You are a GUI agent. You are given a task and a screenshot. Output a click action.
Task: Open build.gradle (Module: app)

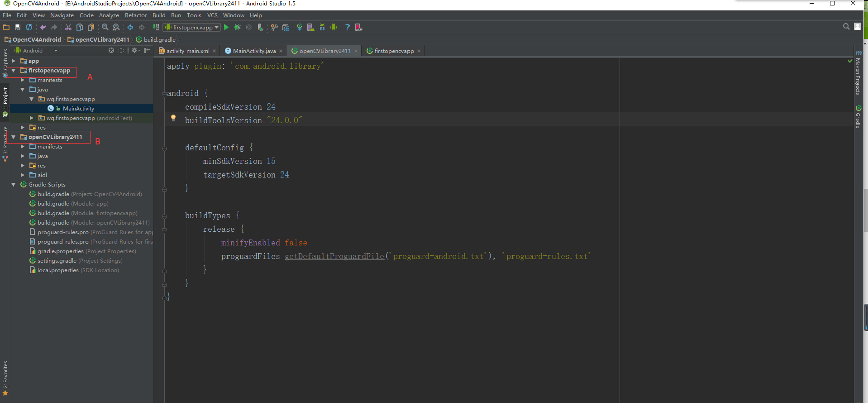pyautogui.click(x=73, y=203)
